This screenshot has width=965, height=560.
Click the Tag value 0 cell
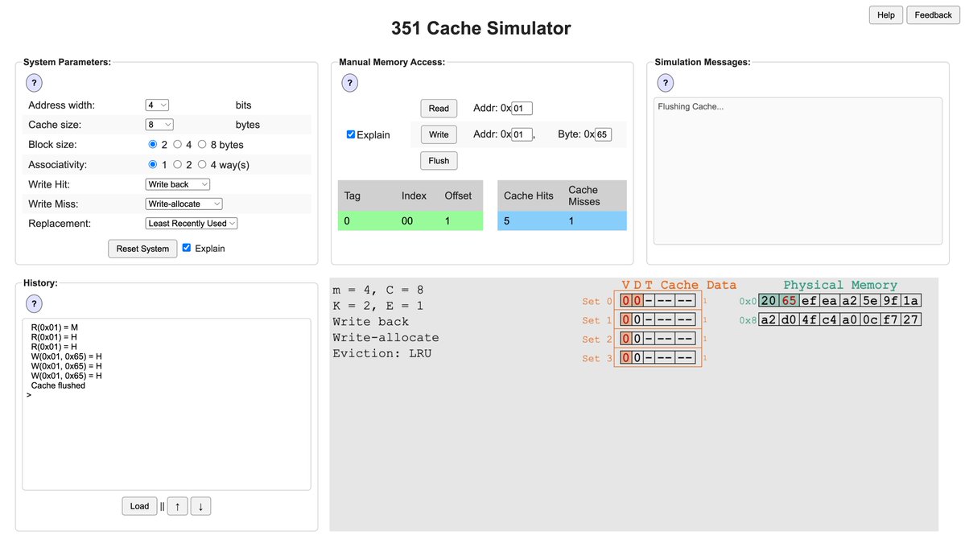347,221
